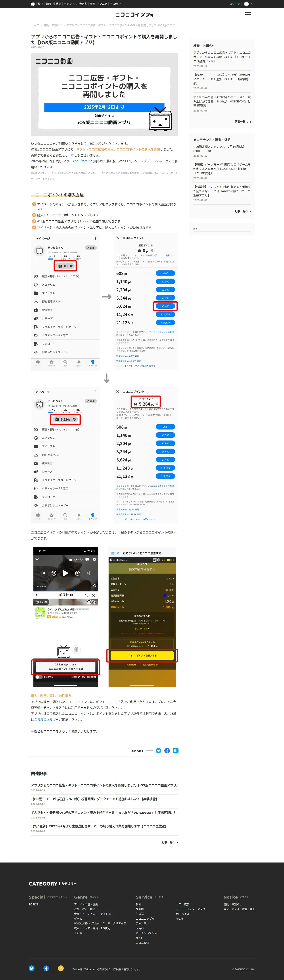Open チャンネル in the top navigation
The height and width of the screenshot is (980, 284).
(x=70, y=4)
